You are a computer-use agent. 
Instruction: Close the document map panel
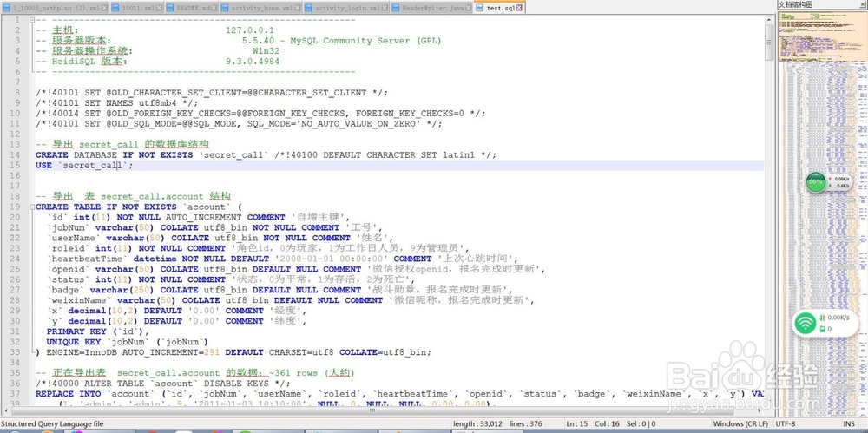(x=863, y=4)
